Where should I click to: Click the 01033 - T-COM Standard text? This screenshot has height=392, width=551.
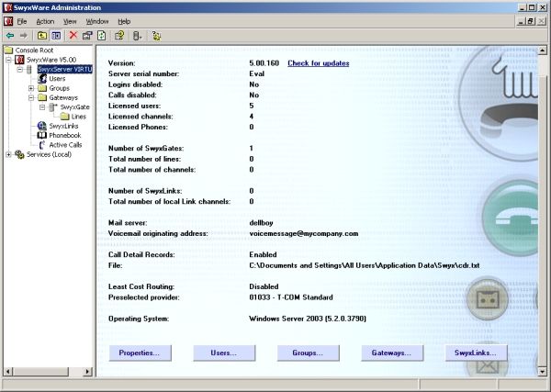pyautogui.click(x=291, y=297)
